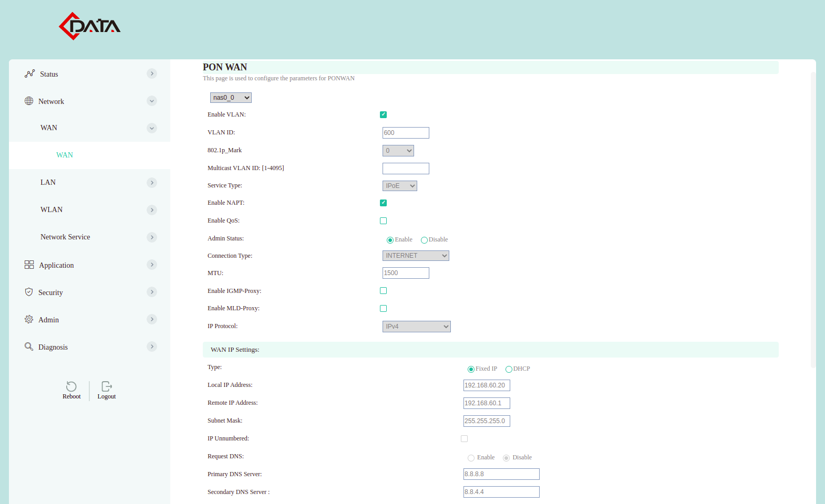
Task: Click the Logout icon
Action: coord(107,387)
